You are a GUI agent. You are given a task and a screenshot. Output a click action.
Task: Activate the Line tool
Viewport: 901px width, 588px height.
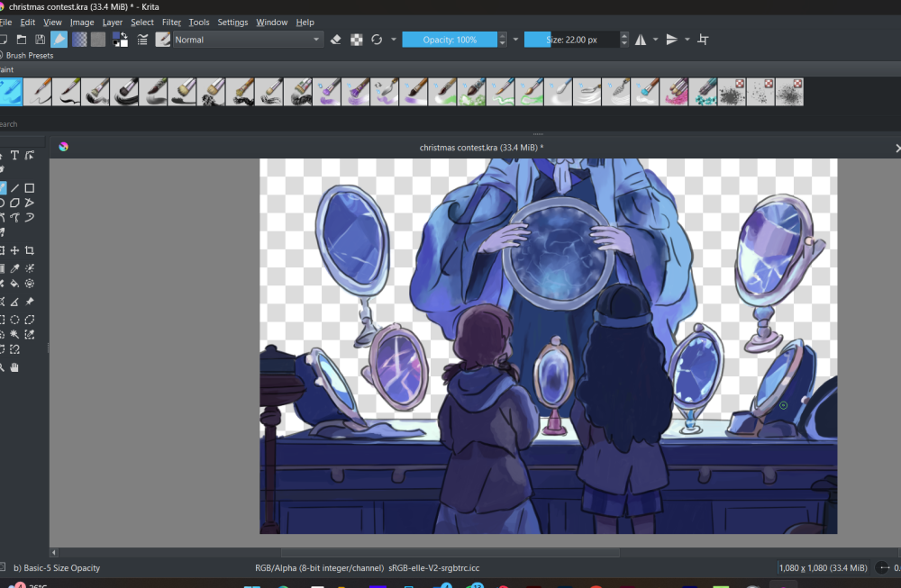(14, 188)
